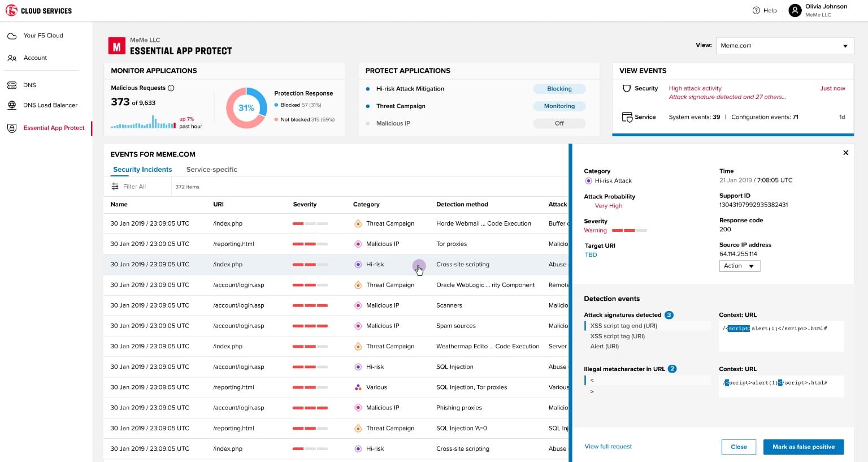Viewport: 868px width, 462px height.
Task: Click the Very High attack probability value
Action: click(x=608, y=206)
